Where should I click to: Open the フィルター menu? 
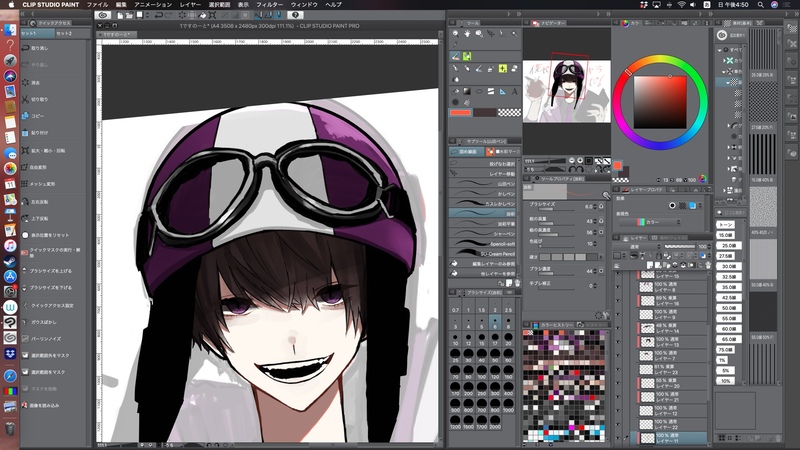pyautogui.click(x=269, y=5)
